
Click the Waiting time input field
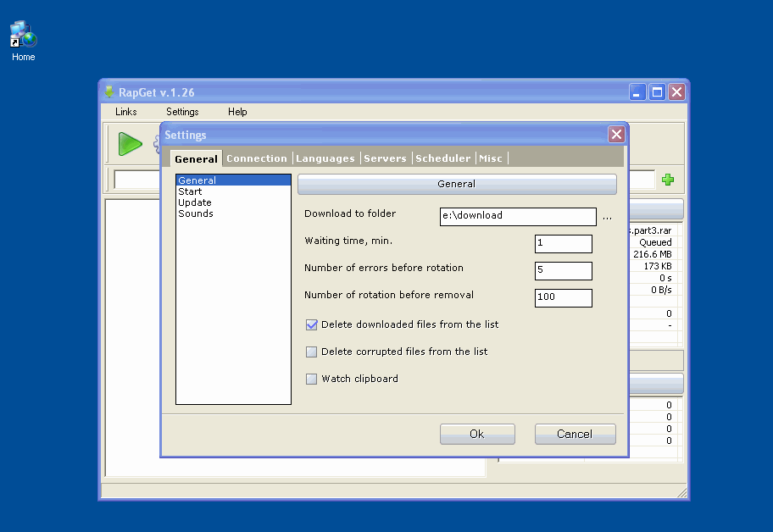click(564, 244)
